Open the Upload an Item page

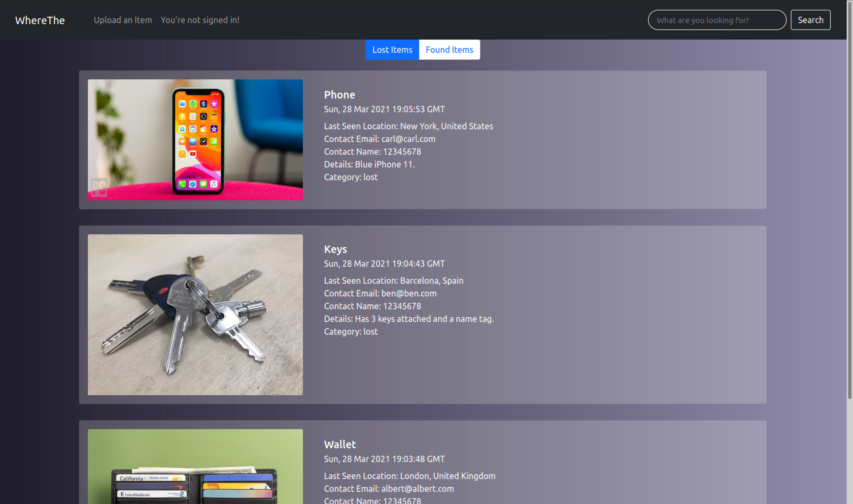coord(123,20)
